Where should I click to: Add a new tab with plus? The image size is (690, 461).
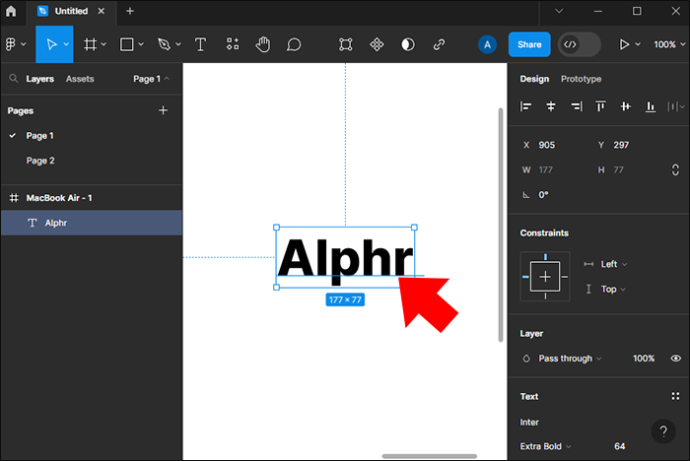[130, 11]
